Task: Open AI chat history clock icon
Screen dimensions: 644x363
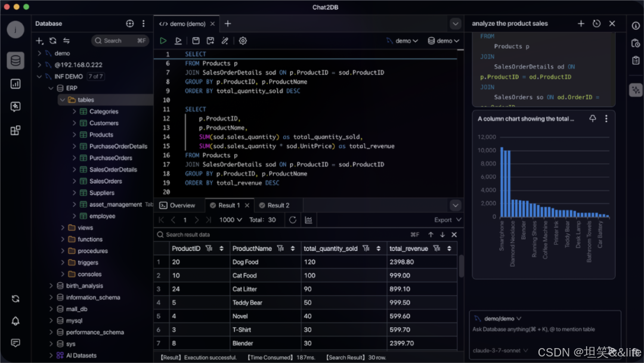Action: pyautogui.click(x=596, y=23)
